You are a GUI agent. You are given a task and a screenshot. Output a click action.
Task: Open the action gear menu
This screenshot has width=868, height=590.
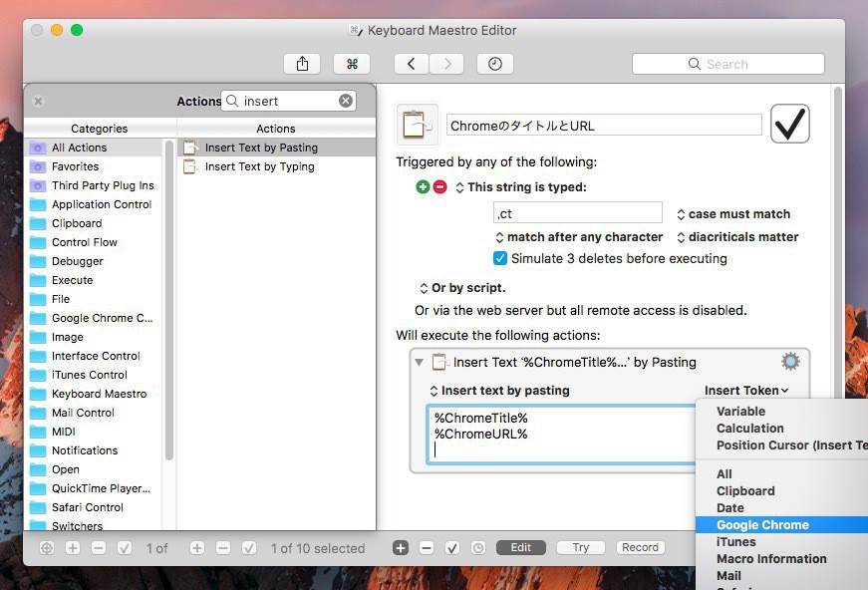[x=790, y=362]
